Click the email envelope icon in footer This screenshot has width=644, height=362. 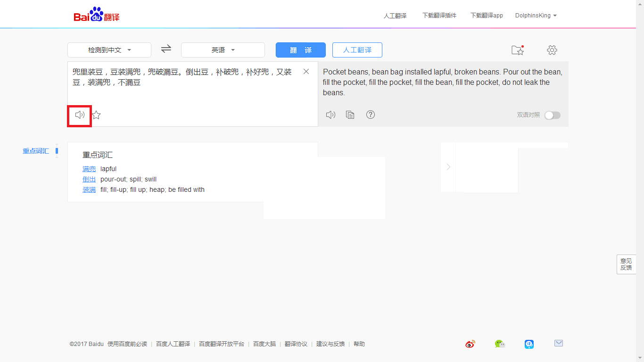click(x=559, y=344)
